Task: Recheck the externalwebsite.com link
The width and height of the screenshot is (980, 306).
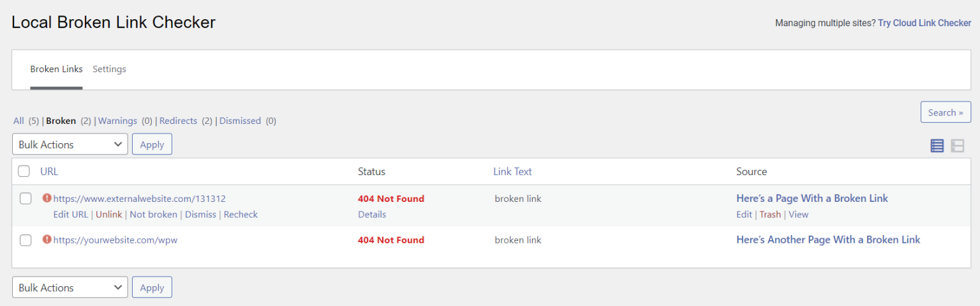Action: click(241, 215)
